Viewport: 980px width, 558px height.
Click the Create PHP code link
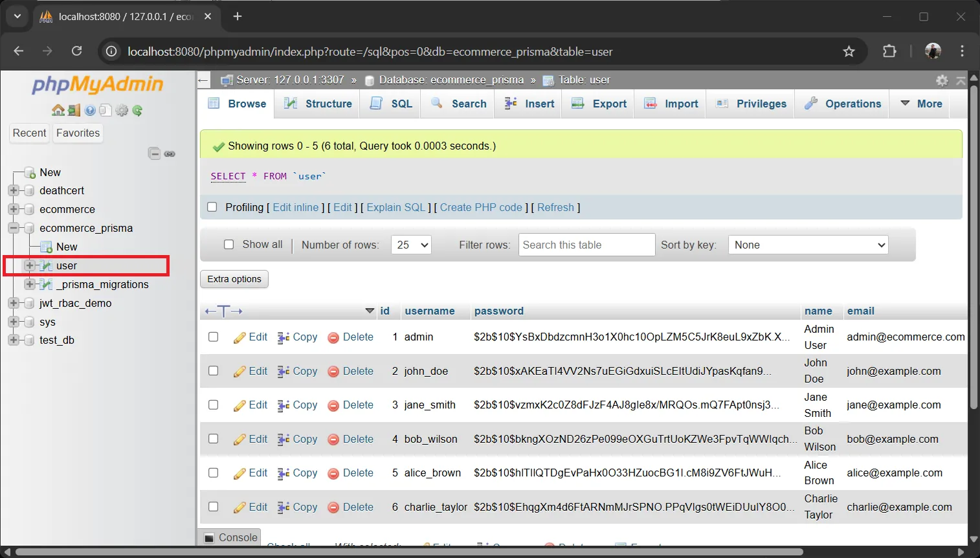coord(481,207)
